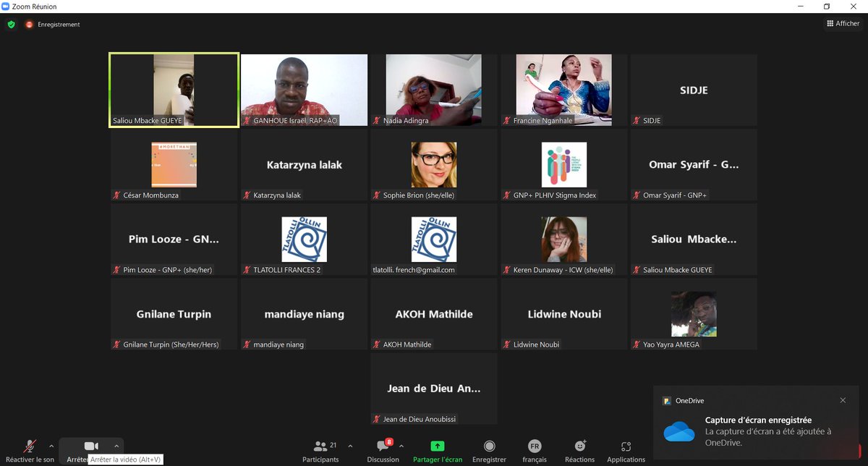Open the Réactions menu
The image size is (868, 466).
click(x=579, y=450)
